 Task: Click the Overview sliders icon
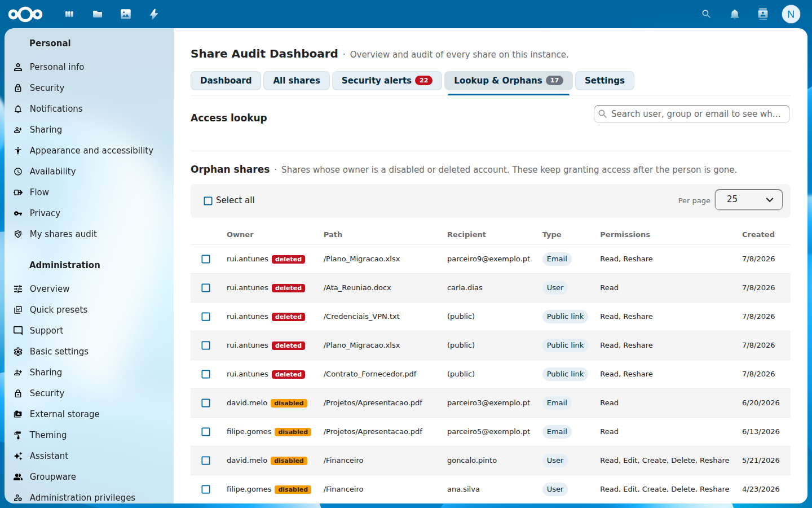(x=18, y=289)
